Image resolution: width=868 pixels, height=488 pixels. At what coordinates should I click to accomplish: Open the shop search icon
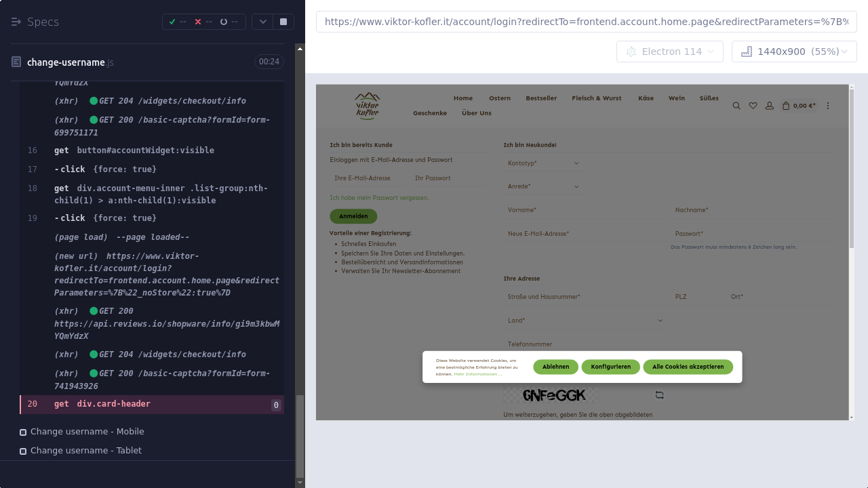tap(736, 106)
